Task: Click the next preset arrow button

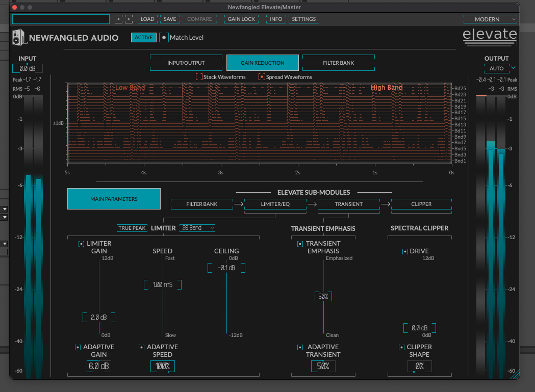Action: [129, 19]
